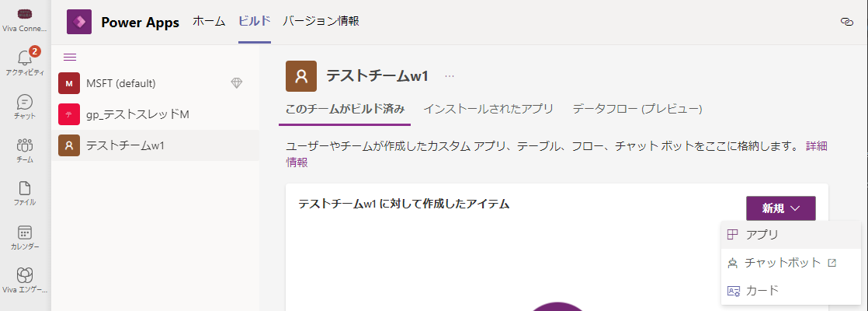Click the red M avatar of MSFT (default)
Screen dimensions: 868x311
(x=69, y=84)
